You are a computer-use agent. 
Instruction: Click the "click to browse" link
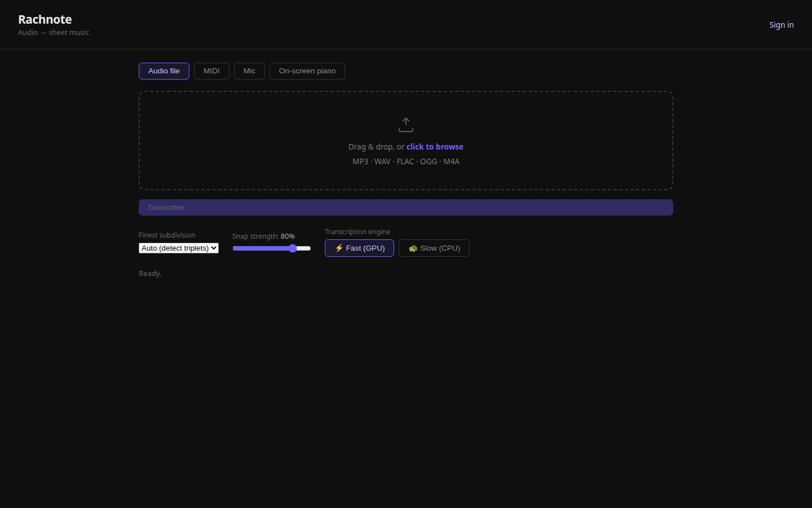click(435, 147)
